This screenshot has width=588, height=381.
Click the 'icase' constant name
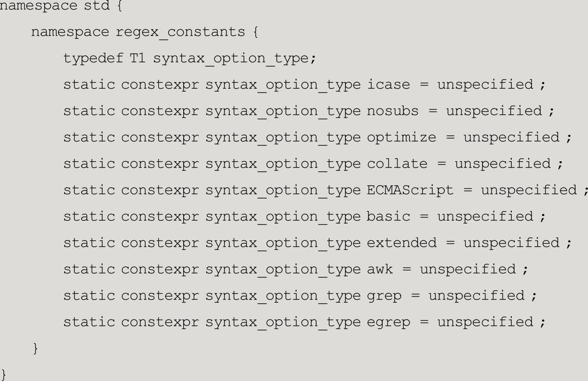pyautogui.click(x=388, y=84)
